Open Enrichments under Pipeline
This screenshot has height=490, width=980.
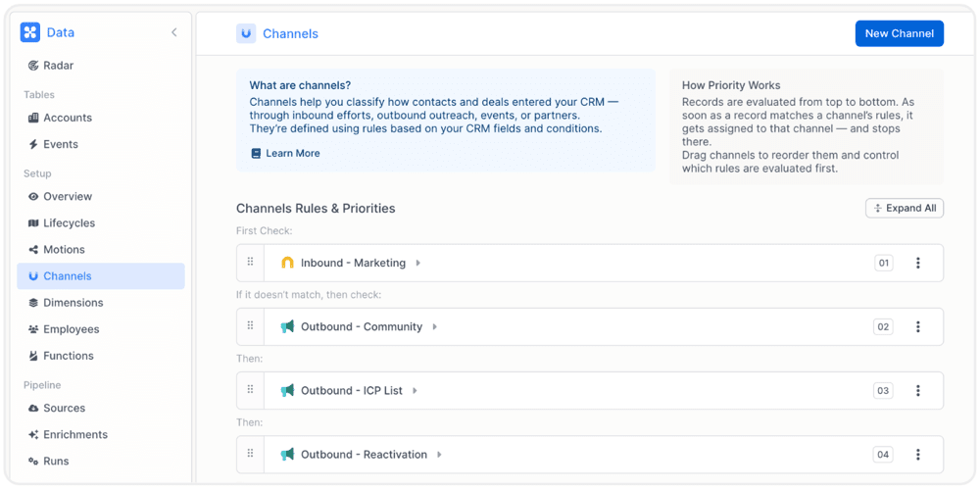point(100,434)
